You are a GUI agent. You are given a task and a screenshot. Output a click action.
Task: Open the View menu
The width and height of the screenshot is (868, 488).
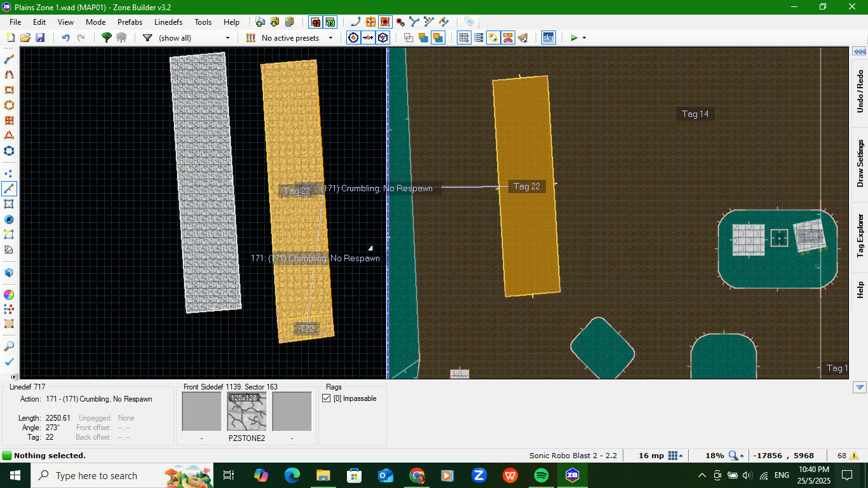[x=65, y=22]
